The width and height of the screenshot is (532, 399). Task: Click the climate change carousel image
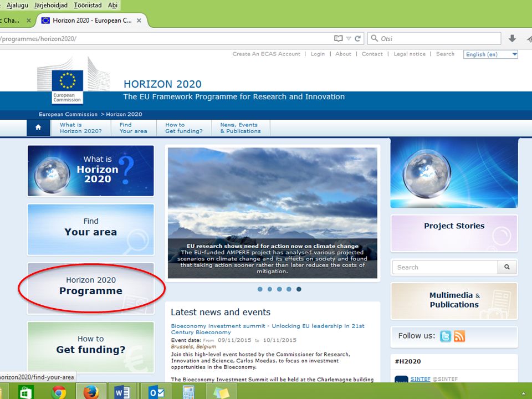[x=273, y=213]
